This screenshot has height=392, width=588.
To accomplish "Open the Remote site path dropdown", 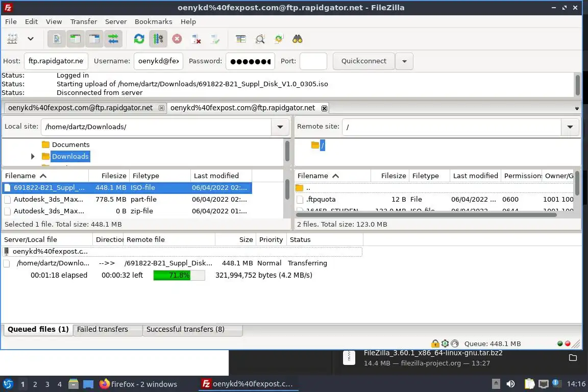I will point(570,127).
